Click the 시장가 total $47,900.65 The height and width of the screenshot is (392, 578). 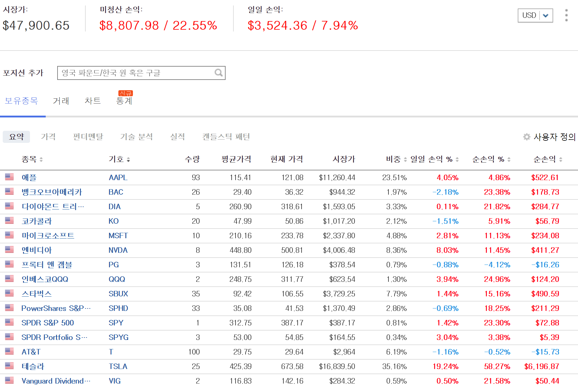(x=36, y=25)
